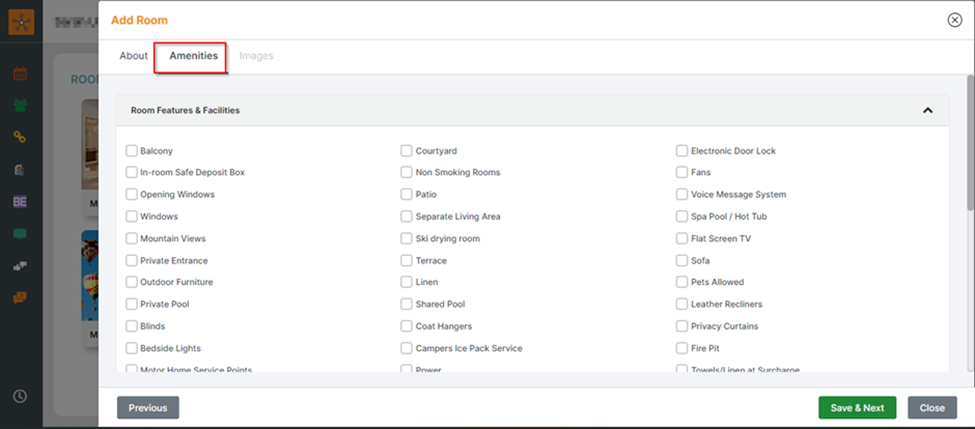Open the purple BE sidebar icon

20,202
